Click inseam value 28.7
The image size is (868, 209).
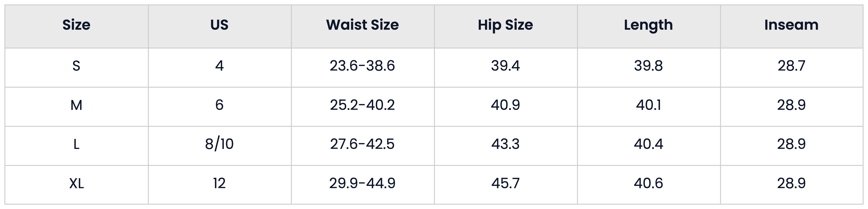pyautogui.click(x=791, y=67)
